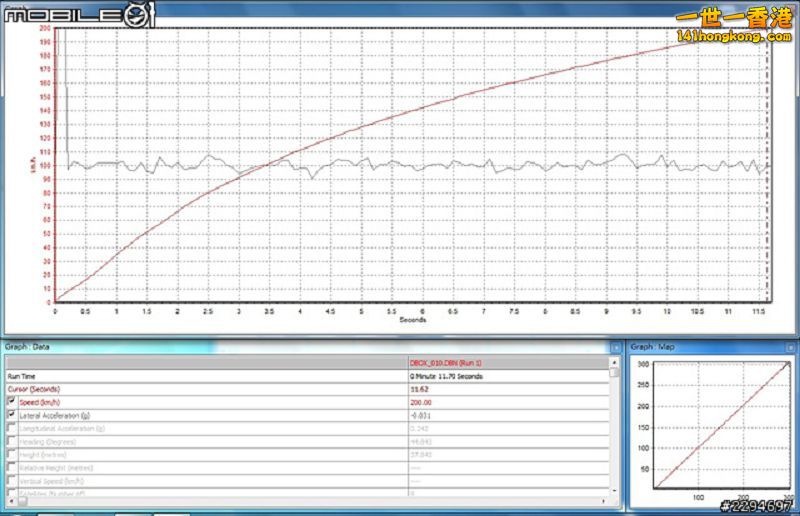The image size is (800, 516).
Task: Click the data table scrollbar down arrow
Action: [x=614, y=489]
